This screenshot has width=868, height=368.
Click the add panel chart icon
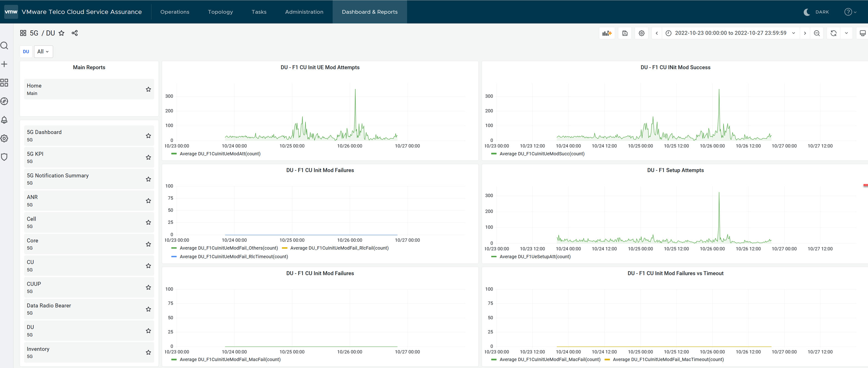pyautogui.click(x=607, y=33)
